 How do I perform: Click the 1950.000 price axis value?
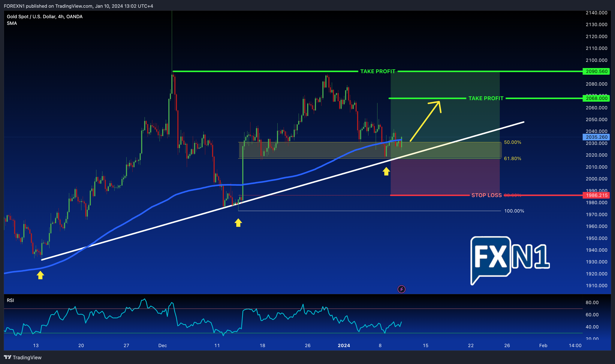596,238
